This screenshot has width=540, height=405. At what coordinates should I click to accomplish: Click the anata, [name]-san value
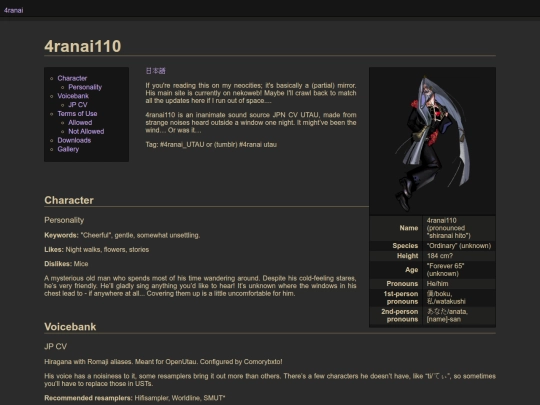click(447, 315)
